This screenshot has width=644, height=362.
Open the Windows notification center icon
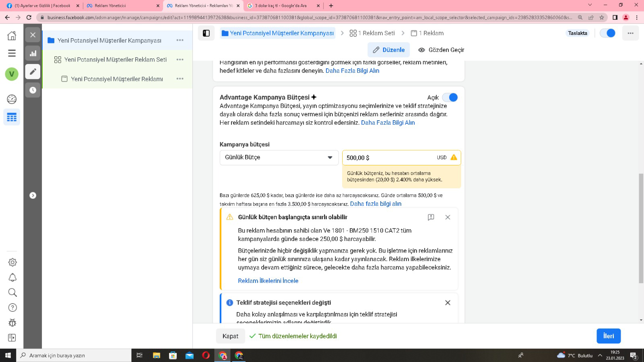coord(634,356)
